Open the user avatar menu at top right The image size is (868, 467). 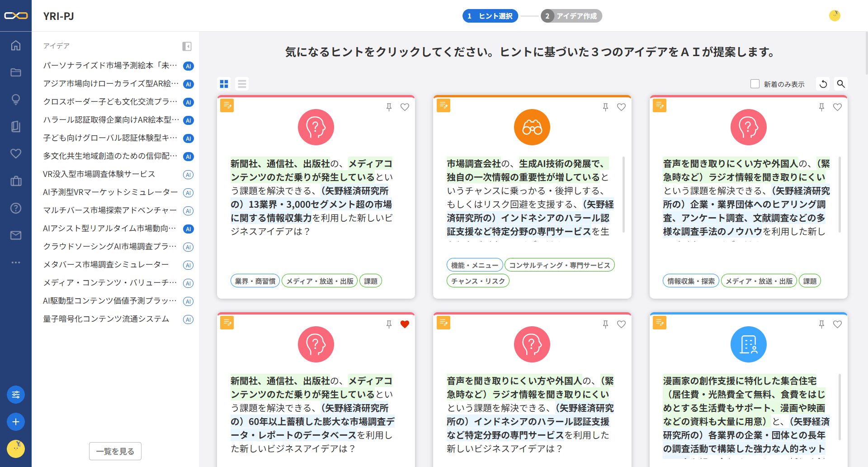tap(835, 16)
